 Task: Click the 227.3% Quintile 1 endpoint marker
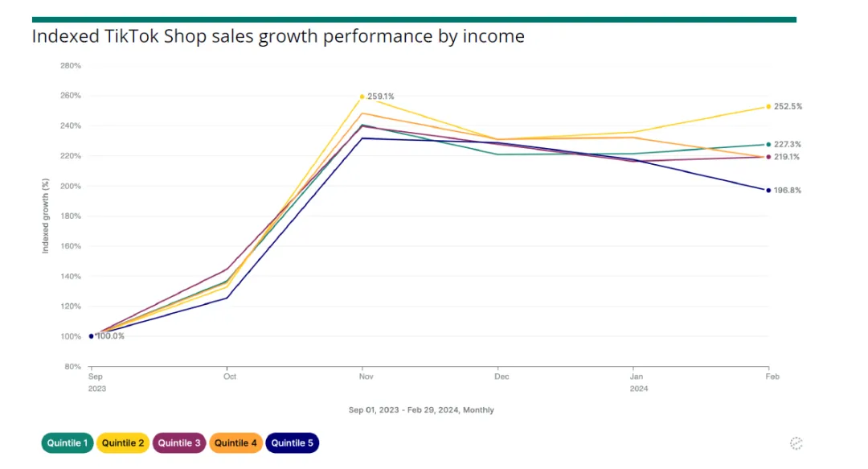[768, 145]
